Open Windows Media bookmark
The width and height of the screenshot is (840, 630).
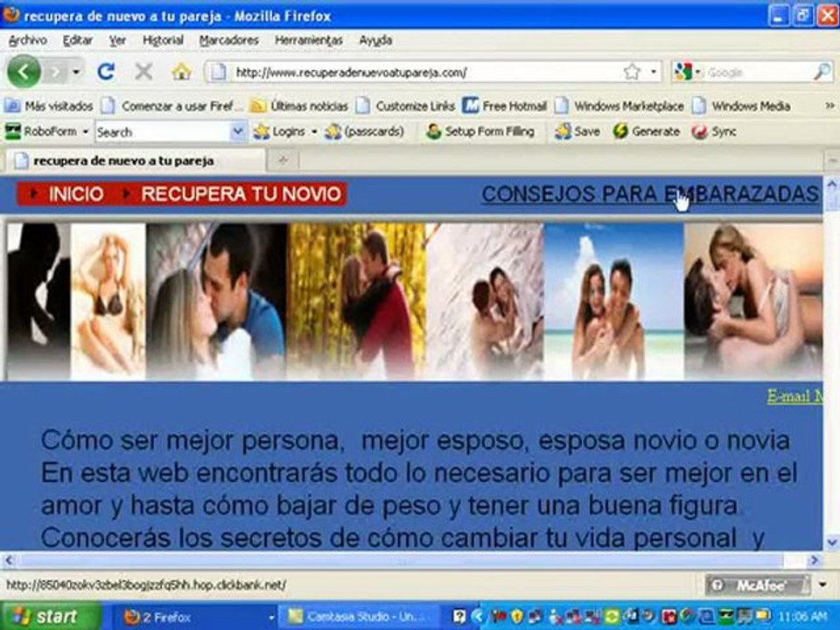[741, 106]
